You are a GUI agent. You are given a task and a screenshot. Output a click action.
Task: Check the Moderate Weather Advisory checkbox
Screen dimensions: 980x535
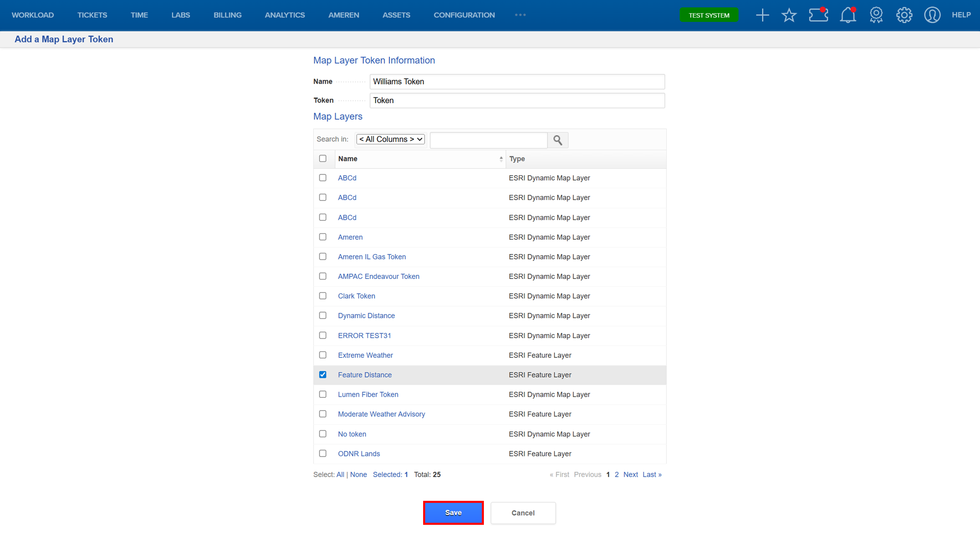tap(323, 414)
